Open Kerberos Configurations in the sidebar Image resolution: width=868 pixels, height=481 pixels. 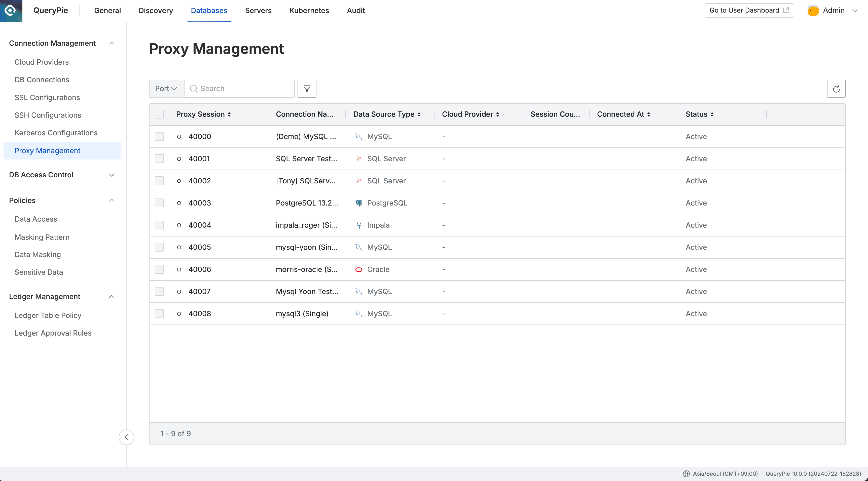pos(56,133)
